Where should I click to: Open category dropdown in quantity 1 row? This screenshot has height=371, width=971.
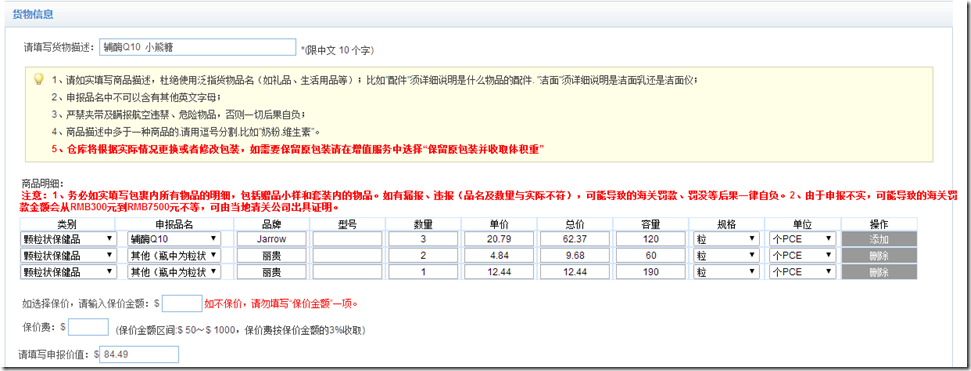68,271
